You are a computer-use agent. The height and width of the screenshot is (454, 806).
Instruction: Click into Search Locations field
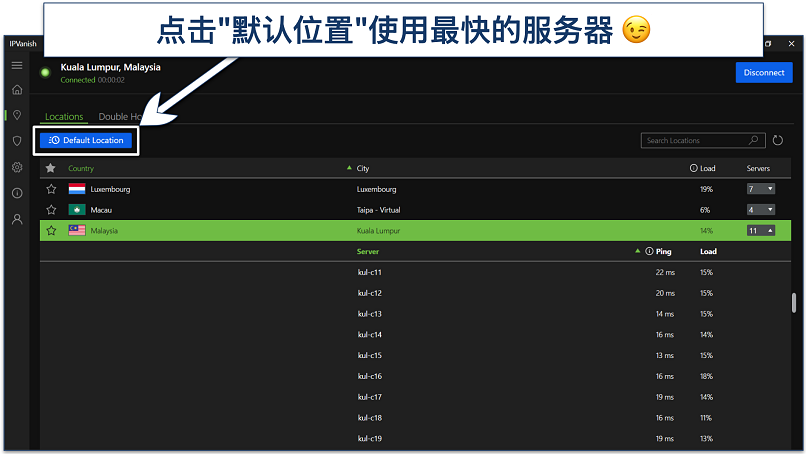pos(703,140)
